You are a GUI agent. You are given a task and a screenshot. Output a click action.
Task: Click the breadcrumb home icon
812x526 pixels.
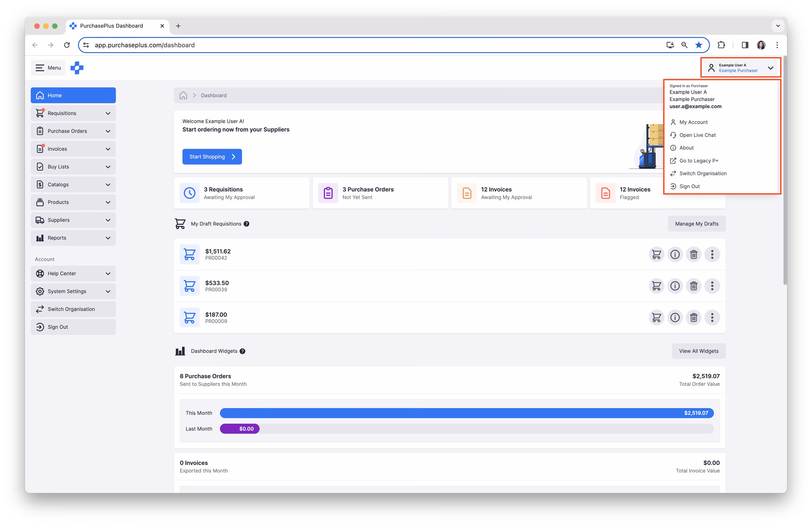(x=183, y=95)
